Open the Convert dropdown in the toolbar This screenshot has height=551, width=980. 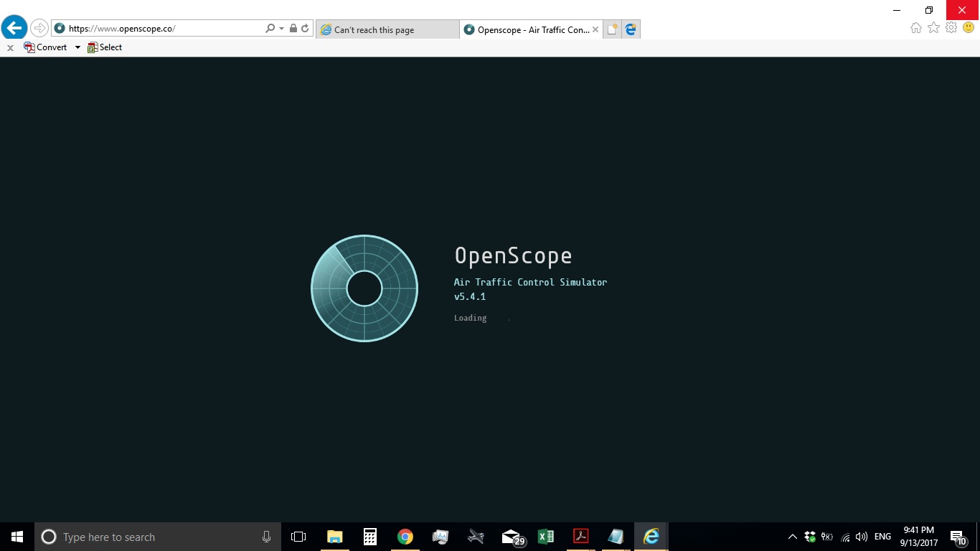pyautogui.click(x=77, y=47)
